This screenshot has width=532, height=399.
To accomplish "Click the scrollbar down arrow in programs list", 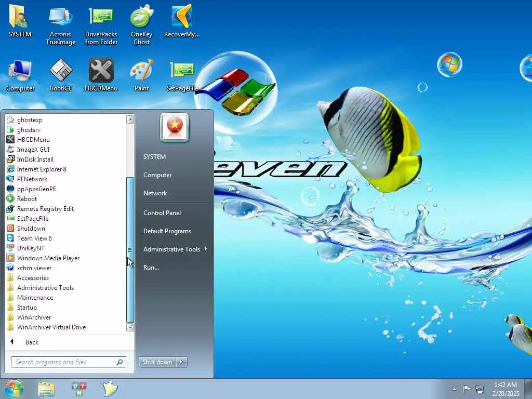I will (130, 327).
